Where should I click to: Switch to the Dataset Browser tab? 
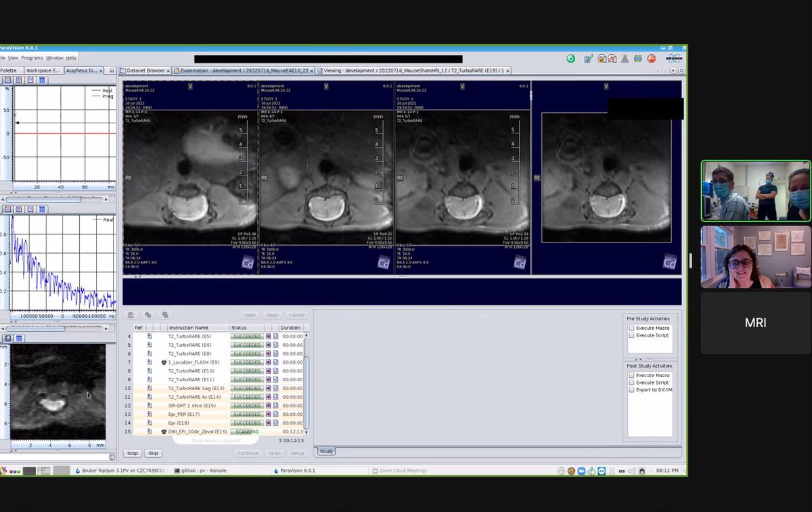[x=143, y=70]
